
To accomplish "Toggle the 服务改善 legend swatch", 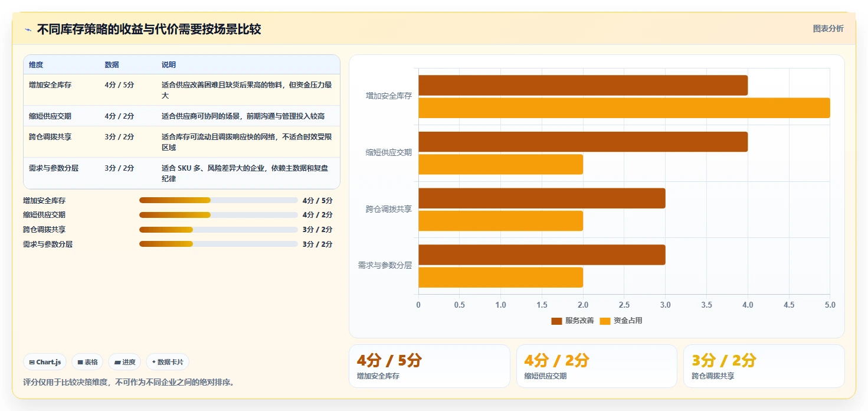I will [556, 321].
